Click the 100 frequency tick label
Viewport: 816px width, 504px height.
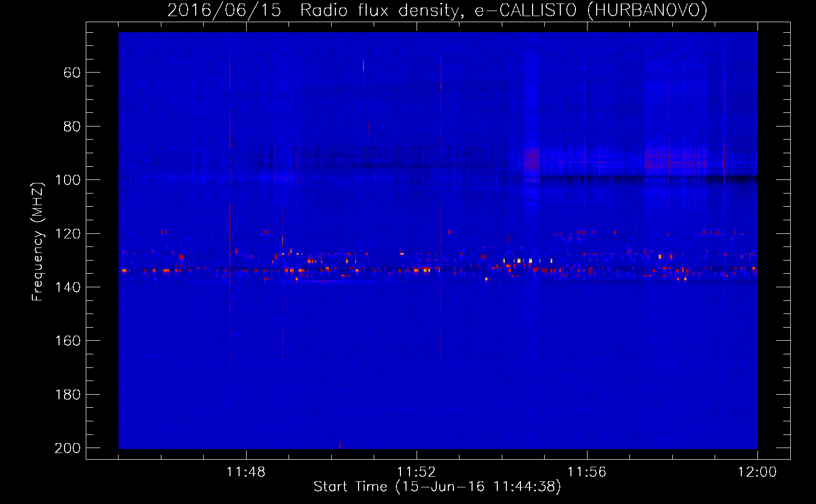click(68, 180)
